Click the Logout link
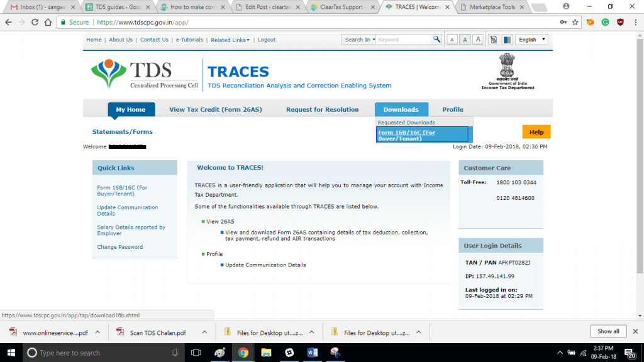This screenshot has width=644, height=362. (267, 40)
